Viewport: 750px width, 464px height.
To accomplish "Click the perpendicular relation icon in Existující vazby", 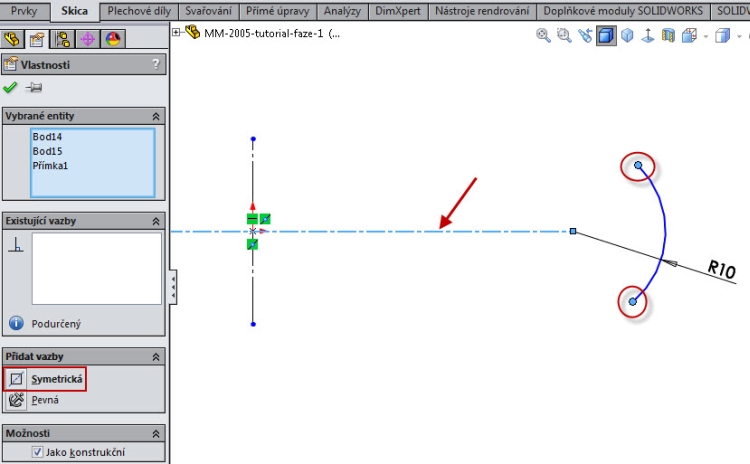I will pyautogui.click(x=16, y=244).
